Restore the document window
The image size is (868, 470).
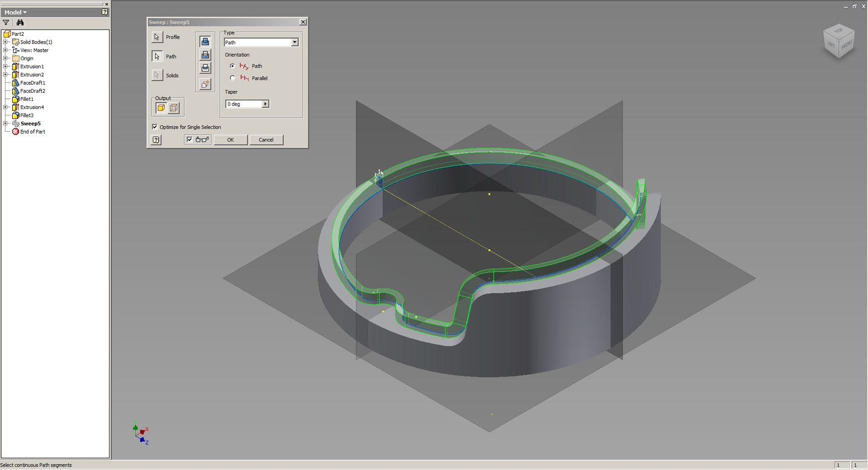point(854,6)
